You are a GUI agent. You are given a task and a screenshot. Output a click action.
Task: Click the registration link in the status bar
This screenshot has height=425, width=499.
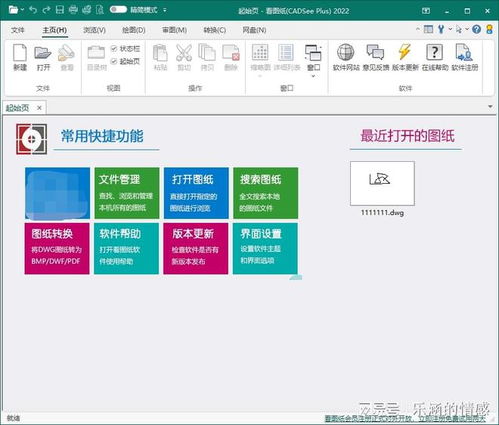pyautogui.click(x=405, y=418)
